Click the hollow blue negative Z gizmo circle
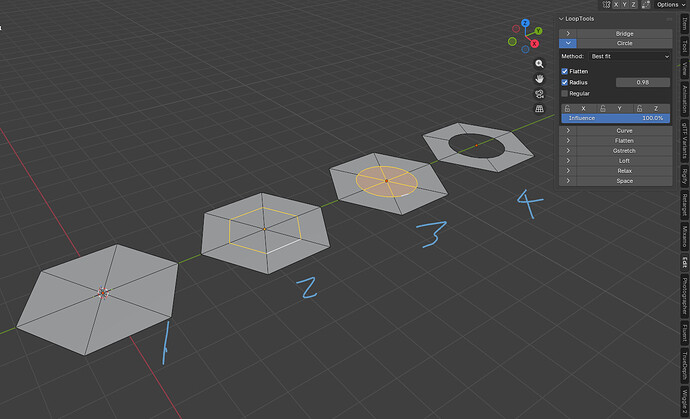Screen dimensions: 690x419 [525, 49]
